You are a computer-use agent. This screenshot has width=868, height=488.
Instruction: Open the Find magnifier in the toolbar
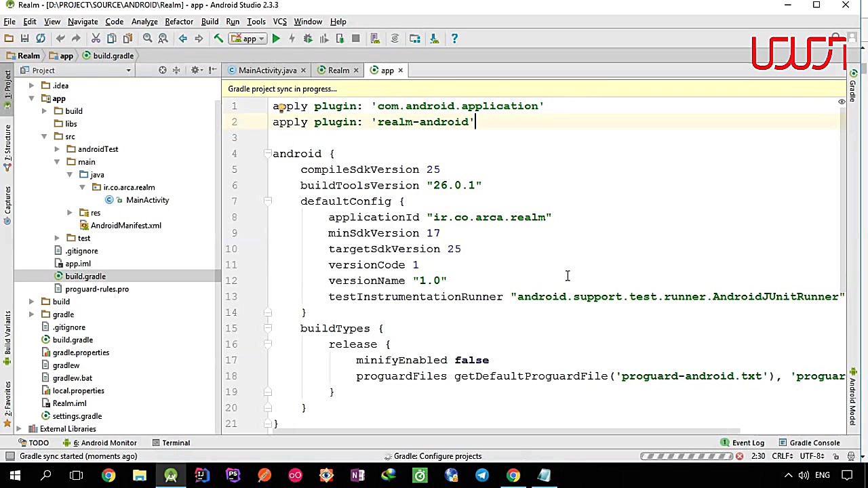[147, 39]
